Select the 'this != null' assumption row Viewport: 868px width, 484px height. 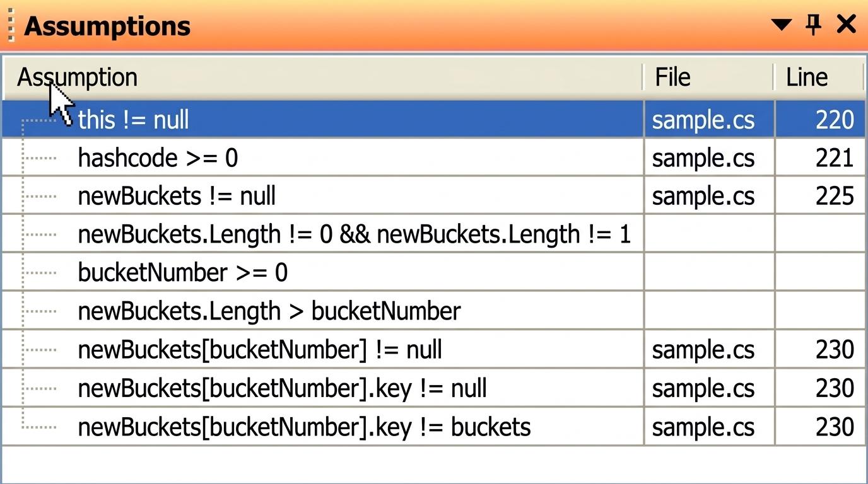point(433,119)
